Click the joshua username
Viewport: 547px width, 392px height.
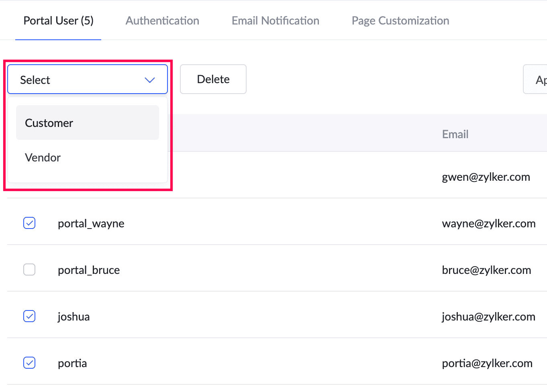click(x=73, y=316)
